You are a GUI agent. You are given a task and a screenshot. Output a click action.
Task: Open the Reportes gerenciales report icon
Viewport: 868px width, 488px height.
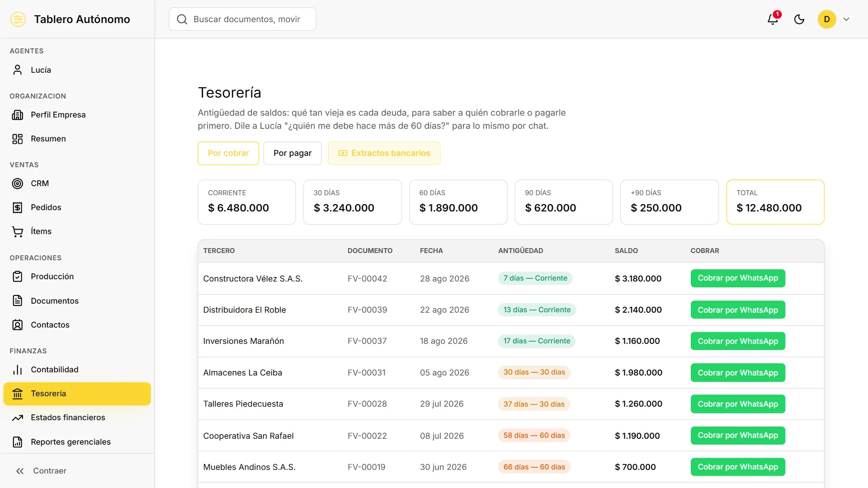[x=17, y=442]
